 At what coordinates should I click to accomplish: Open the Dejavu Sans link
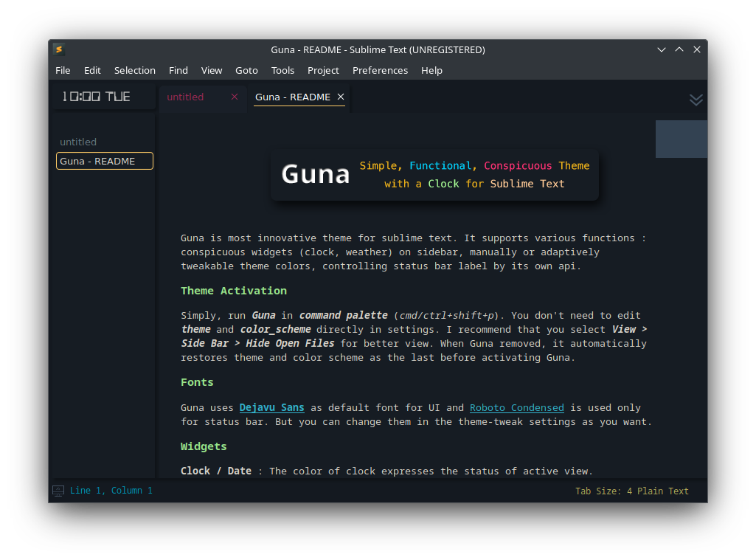271,407
